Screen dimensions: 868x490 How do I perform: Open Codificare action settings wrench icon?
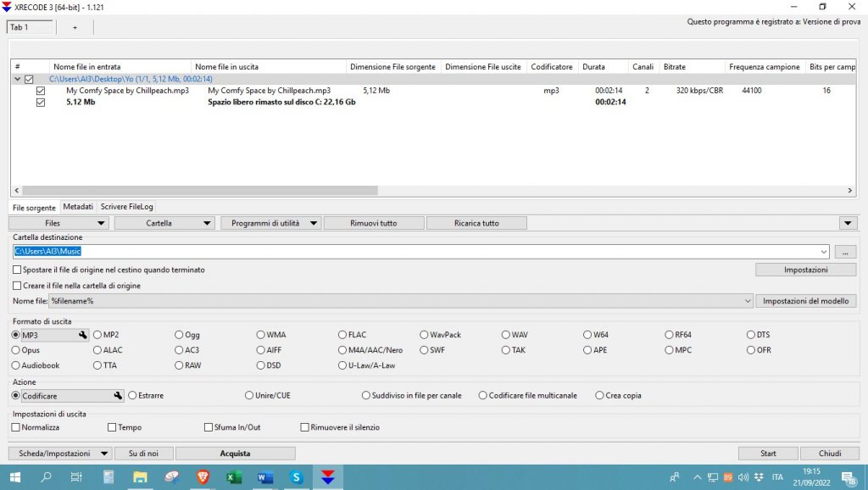click(119, 396)
